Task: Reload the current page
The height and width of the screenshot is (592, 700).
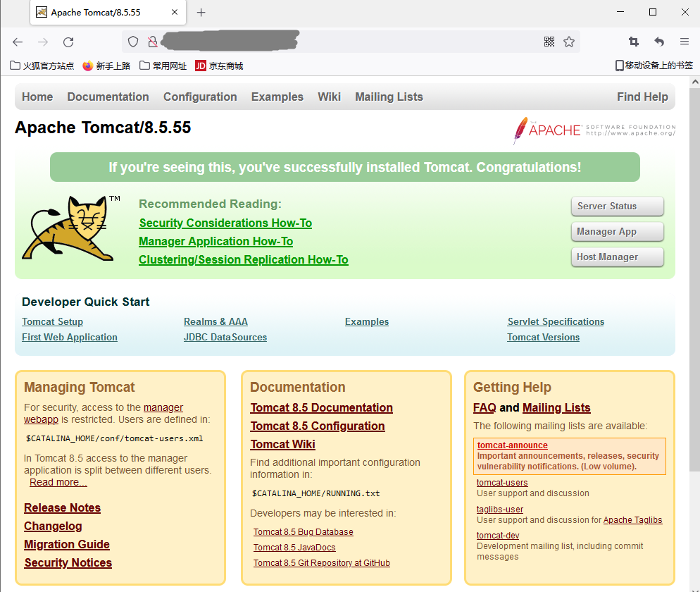Action: click(x=68, y=42)
